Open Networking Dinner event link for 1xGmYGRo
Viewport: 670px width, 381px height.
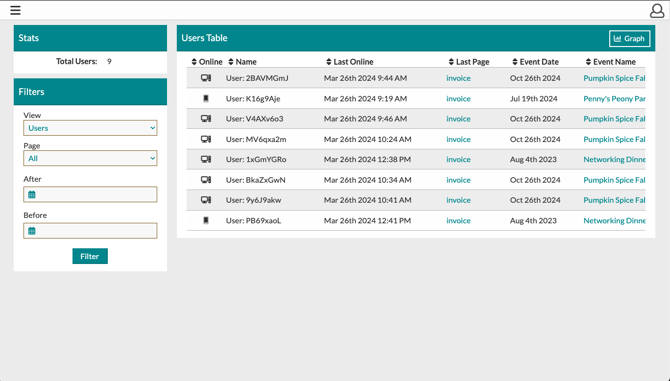(x=614, y=159)
